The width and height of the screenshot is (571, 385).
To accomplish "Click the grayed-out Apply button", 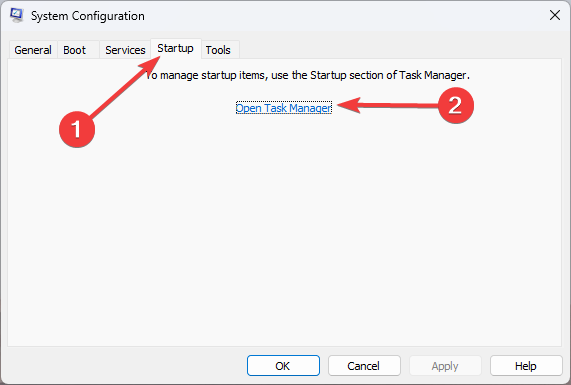I will click(445, 366).
